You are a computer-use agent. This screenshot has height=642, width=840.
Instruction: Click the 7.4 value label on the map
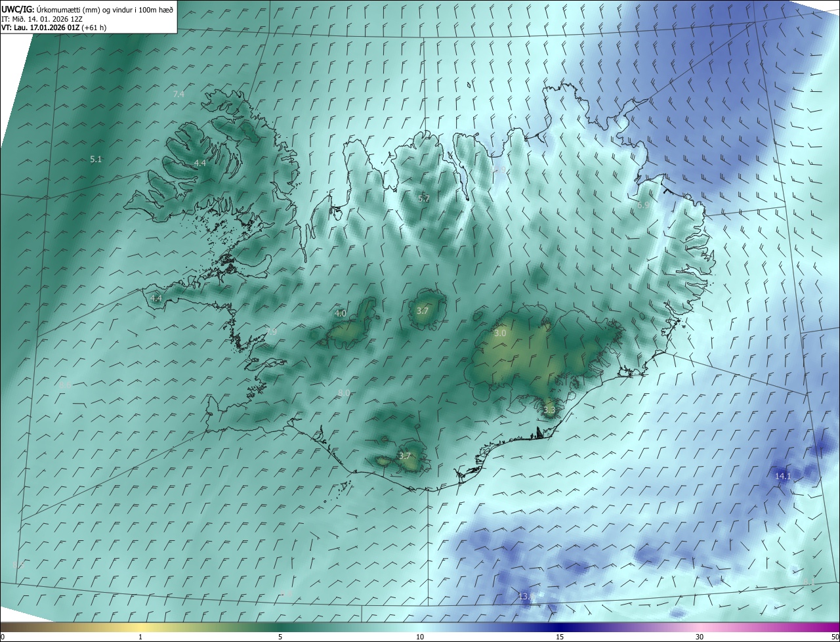click(178, 95)
